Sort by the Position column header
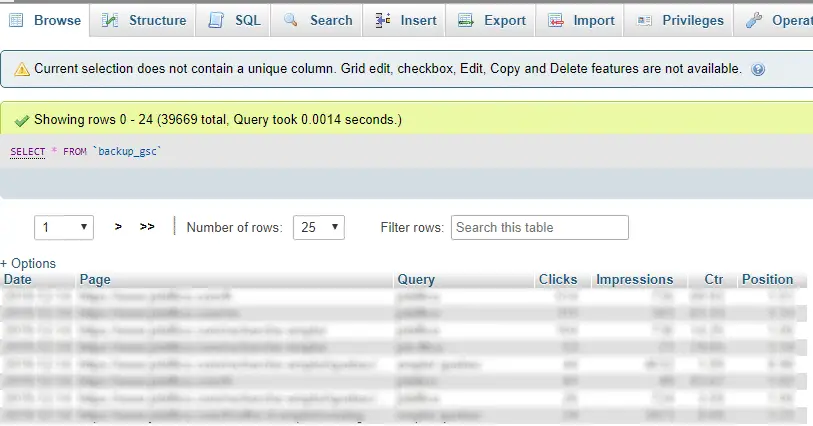Viewport: 813px width, 426px height. (x=767, y=279)
